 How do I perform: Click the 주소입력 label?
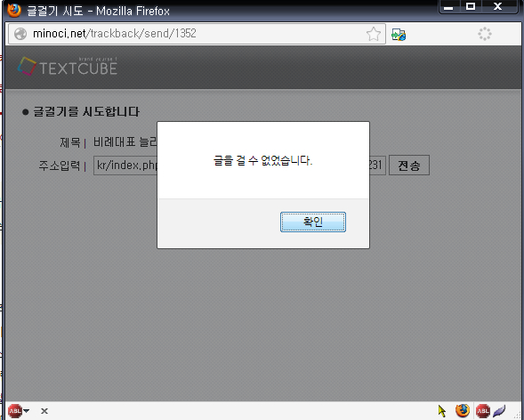coord(59,166)
